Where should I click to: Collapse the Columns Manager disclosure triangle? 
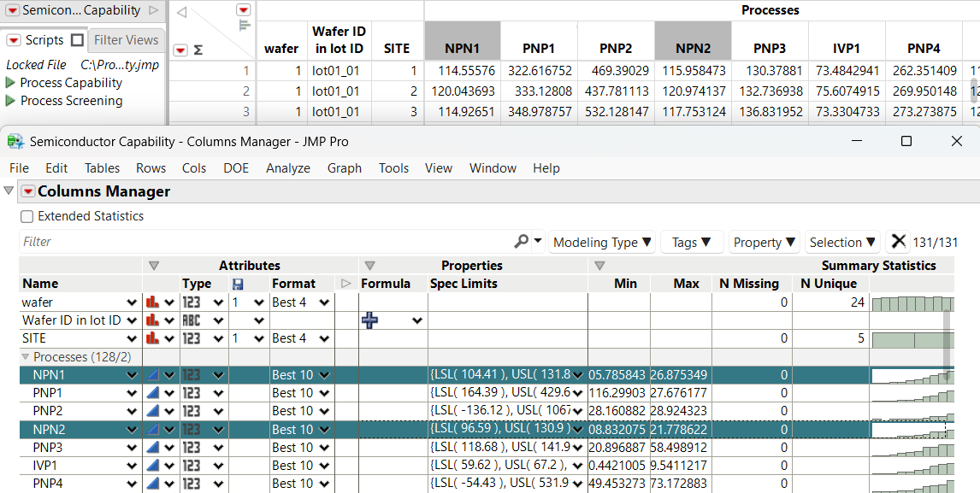click(9, 192)
